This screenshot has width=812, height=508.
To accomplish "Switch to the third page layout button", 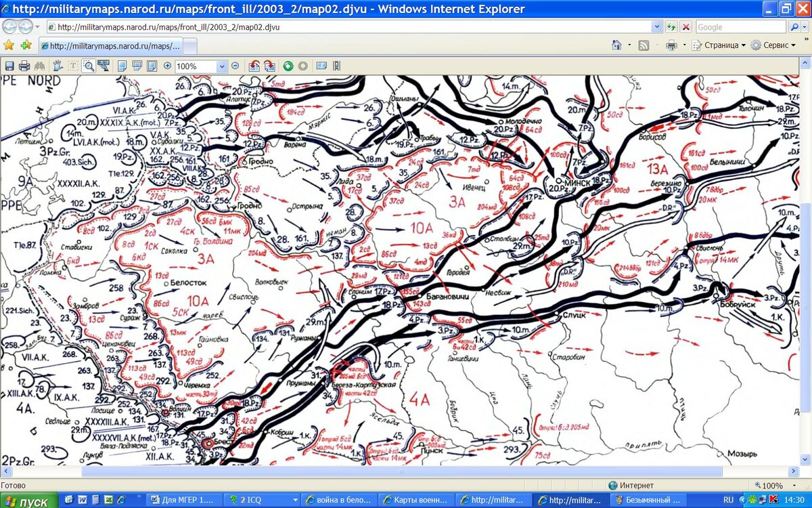I will [152, 66].
